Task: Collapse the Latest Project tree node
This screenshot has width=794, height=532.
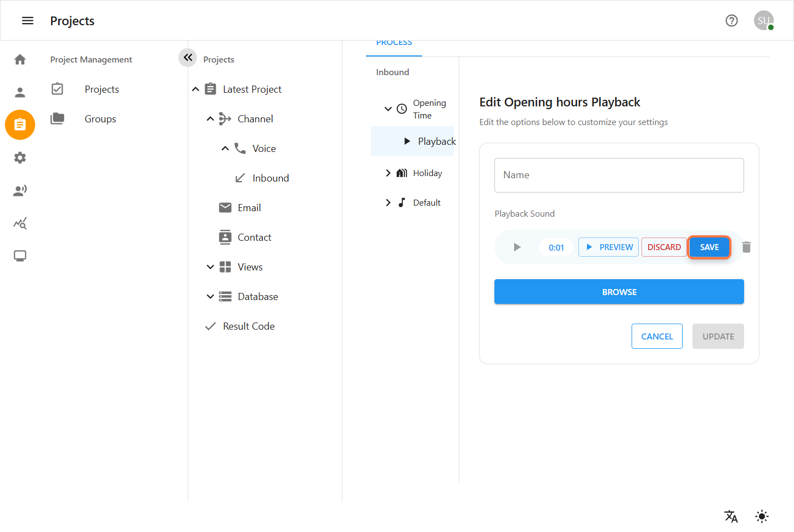Action: 195,89
